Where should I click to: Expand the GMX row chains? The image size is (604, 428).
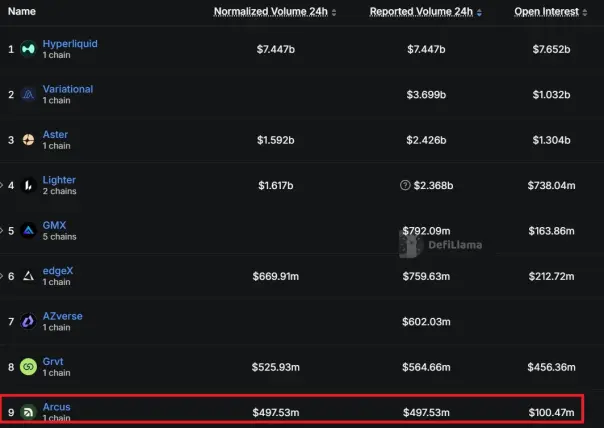pyautogui.click(x=1, y=231)
